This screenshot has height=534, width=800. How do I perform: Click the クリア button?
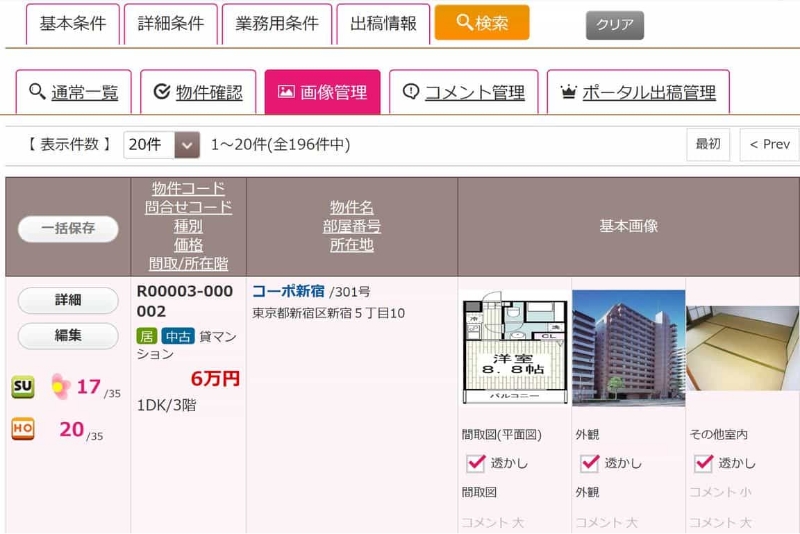pyautogui.click(x=614, y=25)
